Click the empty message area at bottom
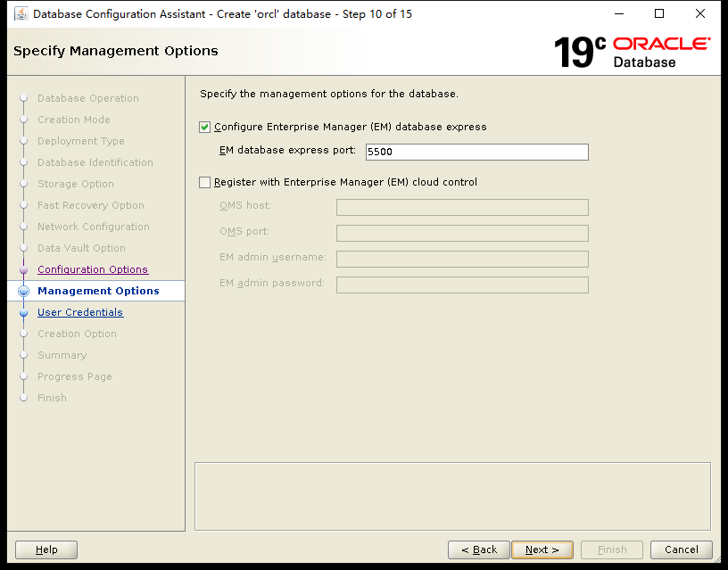 (x=452, y=496)
